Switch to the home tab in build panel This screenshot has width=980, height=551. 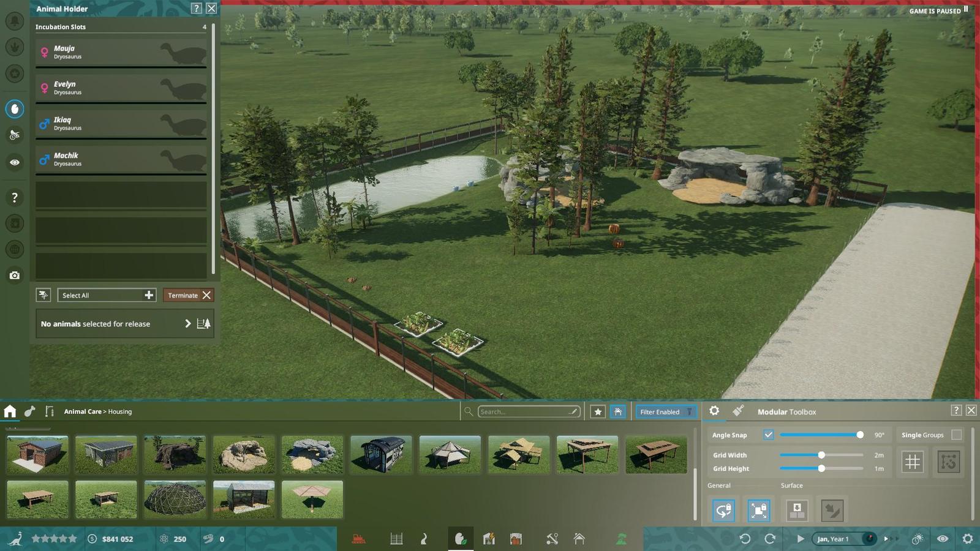pyautogui.click(x=10, y=411)
